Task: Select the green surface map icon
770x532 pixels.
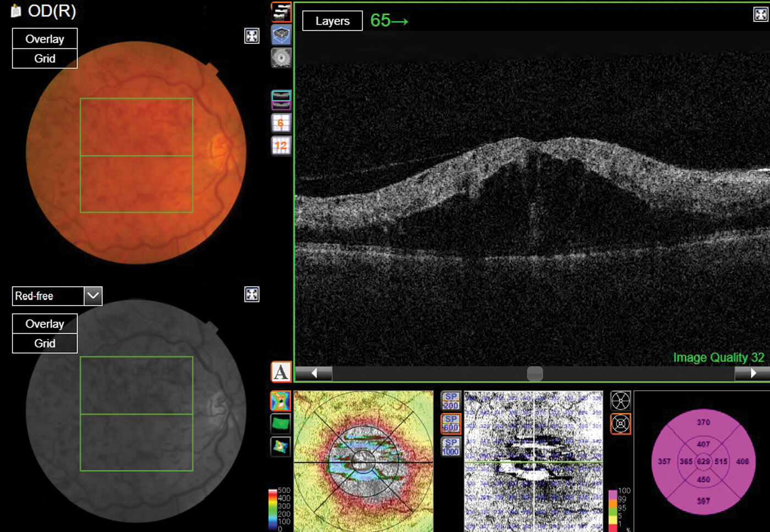Action: click(281, 424)
